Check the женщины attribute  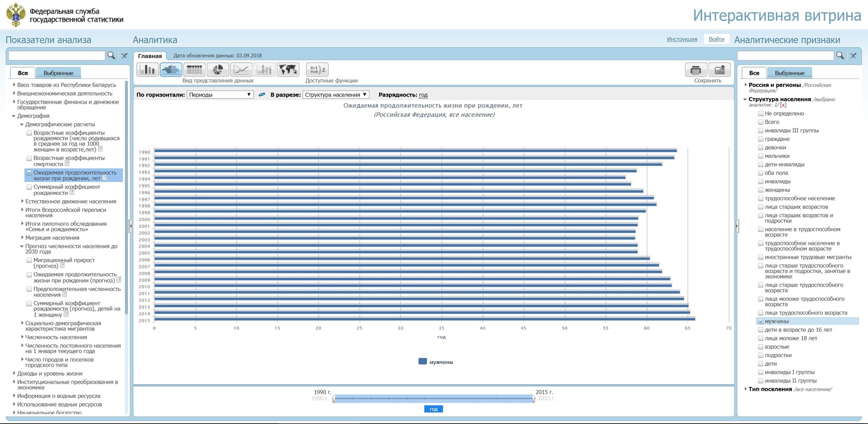click(761, 190)
